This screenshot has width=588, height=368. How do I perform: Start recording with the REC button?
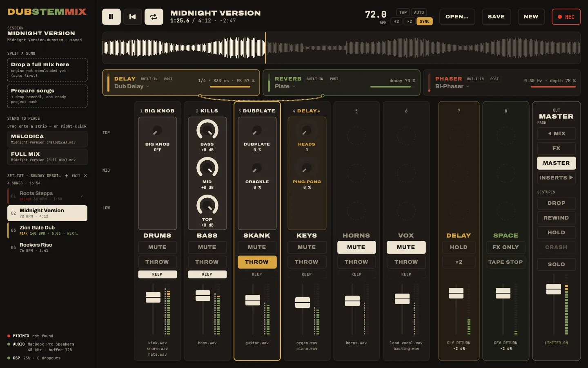click(x=566, y=17)
